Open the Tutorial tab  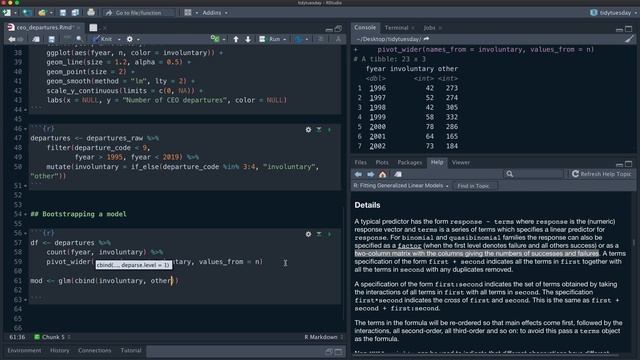coord(131,351)
